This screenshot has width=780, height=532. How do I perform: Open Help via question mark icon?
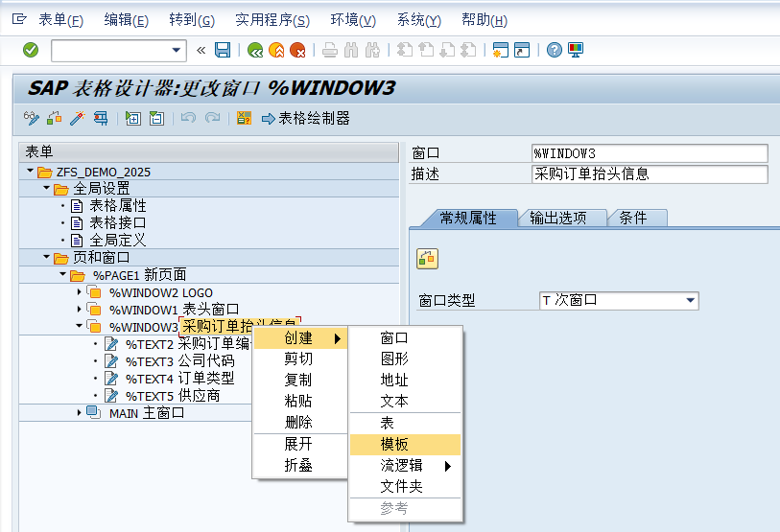[x=555, y=50]
